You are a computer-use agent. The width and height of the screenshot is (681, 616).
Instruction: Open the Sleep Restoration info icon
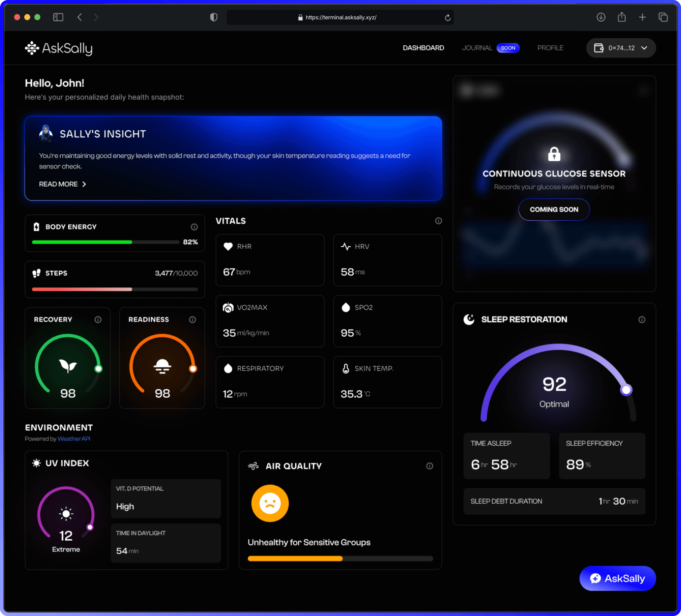(641, 319)
